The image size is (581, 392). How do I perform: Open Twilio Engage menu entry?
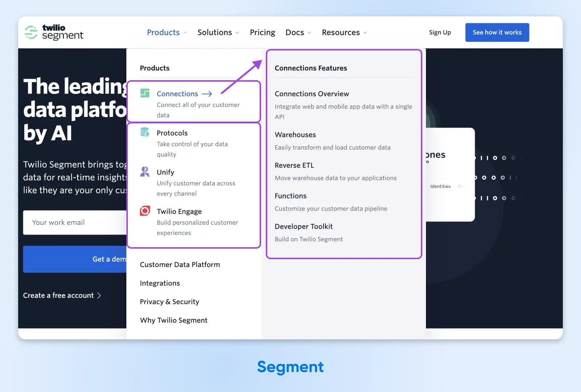tap(179, 211)
